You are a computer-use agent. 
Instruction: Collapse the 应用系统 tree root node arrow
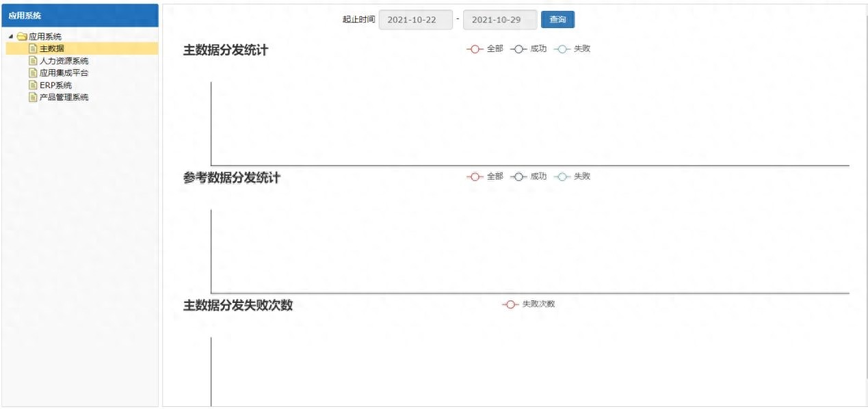point(11,37)
